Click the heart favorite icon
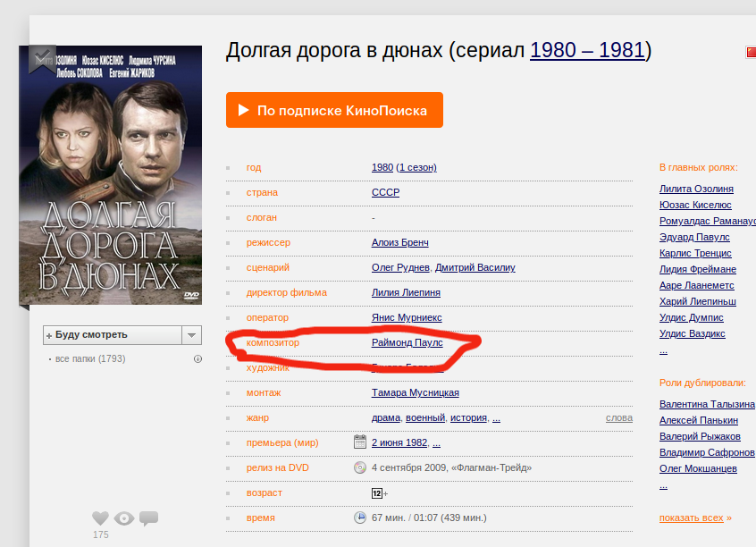Viewport: 756px width, 547px height. click(100, 518)
